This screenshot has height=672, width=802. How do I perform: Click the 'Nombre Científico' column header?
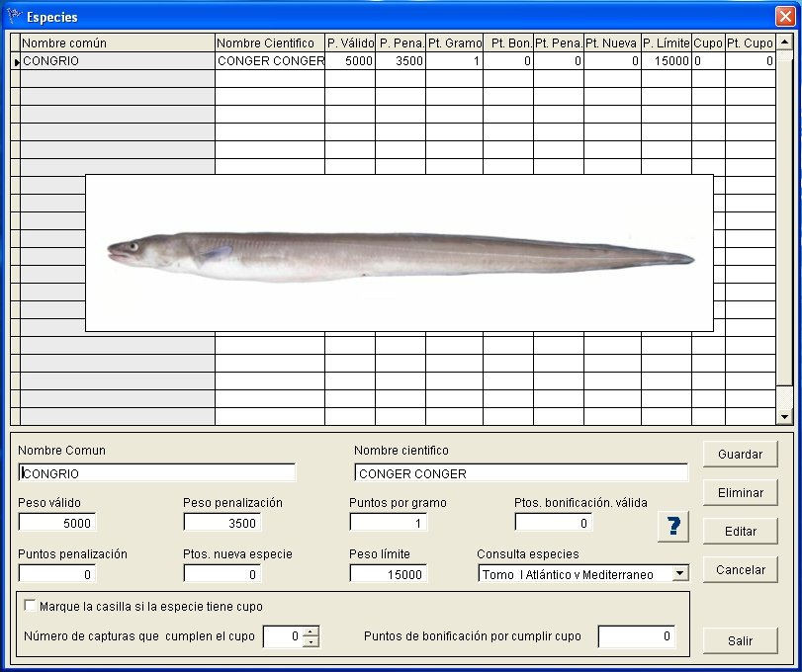269,42
